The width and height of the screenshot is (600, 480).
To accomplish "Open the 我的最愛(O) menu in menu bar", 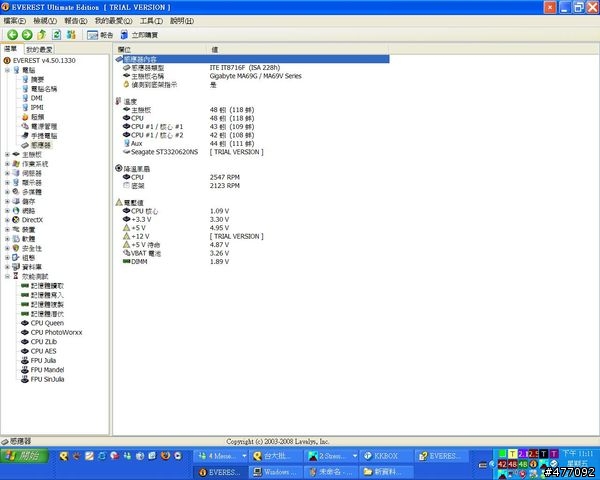I will 113,21.
